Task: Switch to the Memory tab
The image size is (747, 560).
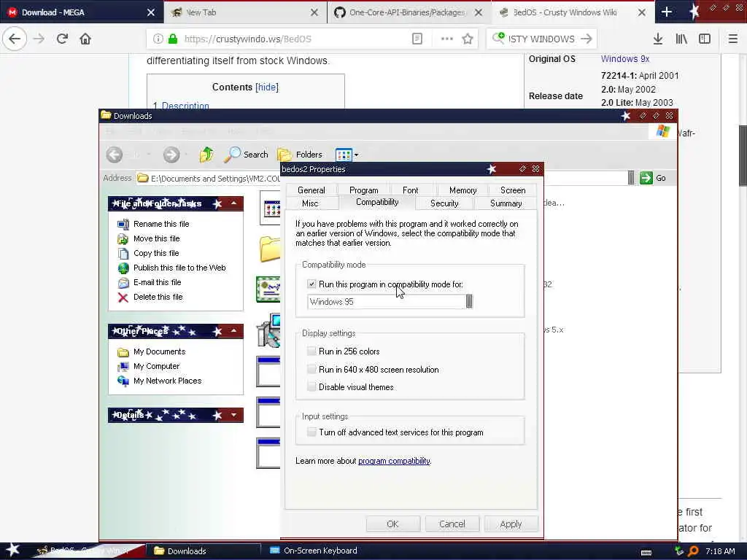Action: click(x=462, y=190)
